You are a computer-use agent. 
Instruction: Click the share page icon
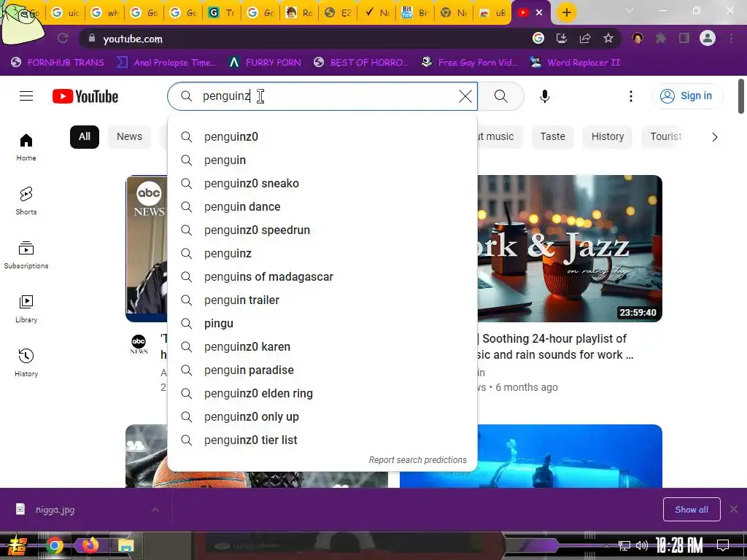click(585, 39)
